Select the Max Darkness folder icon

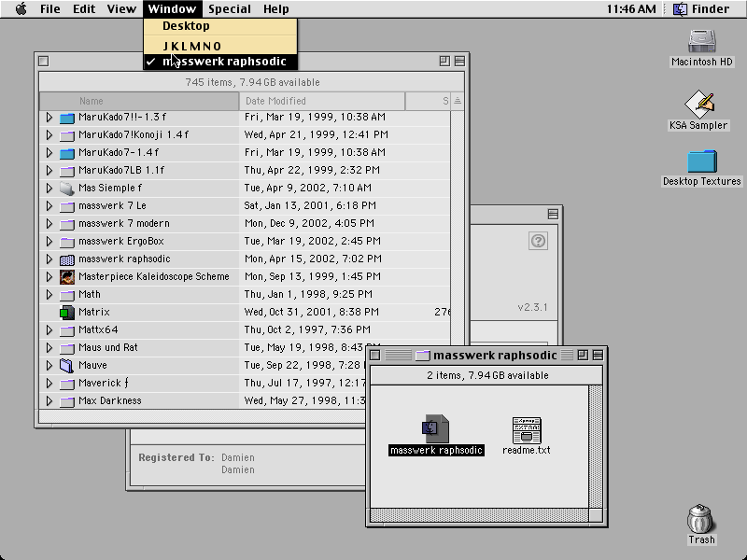pos(67,401)
